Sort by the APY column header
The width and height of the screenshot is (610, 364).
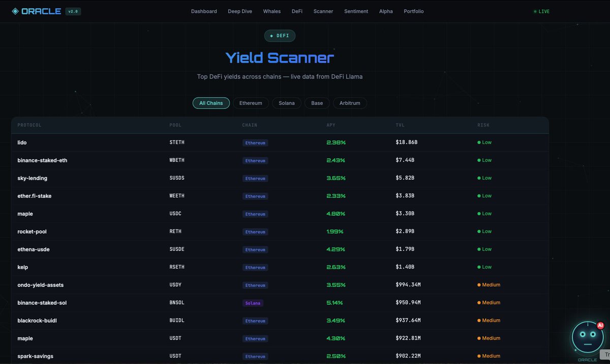(331, 125)
